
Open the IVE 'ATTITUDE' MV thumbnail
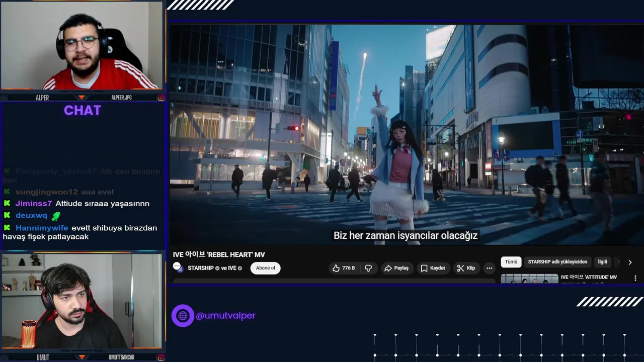pyautogui.click(x=529, y=279)
